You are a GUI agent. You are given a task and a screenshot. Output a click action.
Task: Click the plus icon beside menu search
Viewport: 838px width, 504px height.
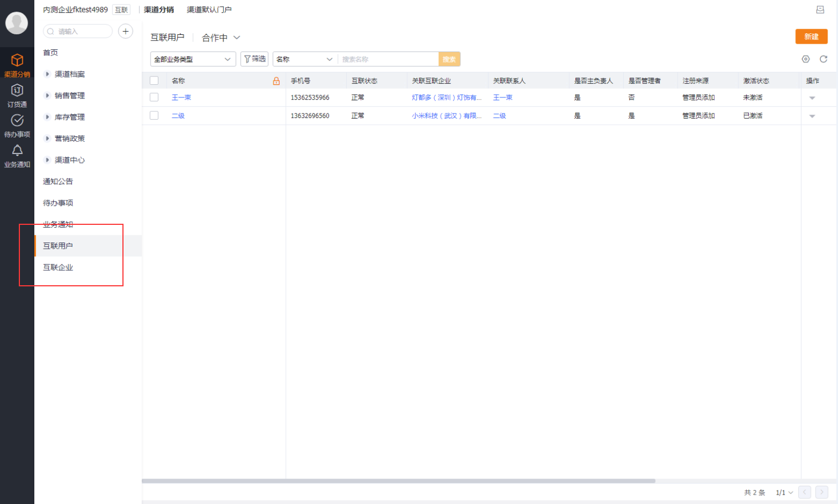click(126, 32)
